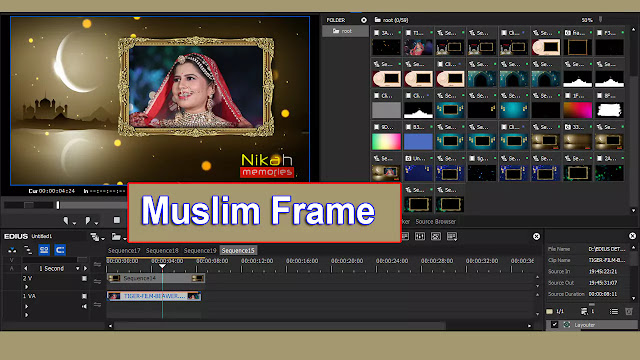Click the open project folder icon

116,237
